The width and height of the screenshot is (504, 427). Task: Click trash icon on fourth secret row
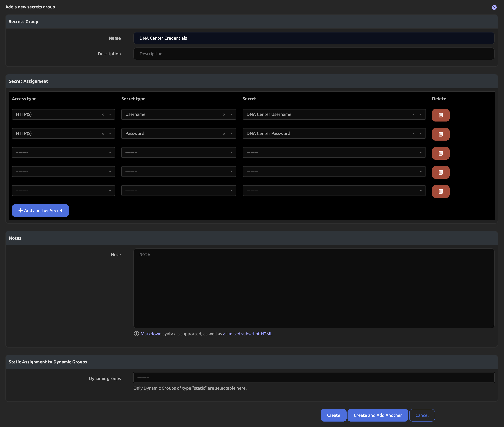(x=440, y=172)
